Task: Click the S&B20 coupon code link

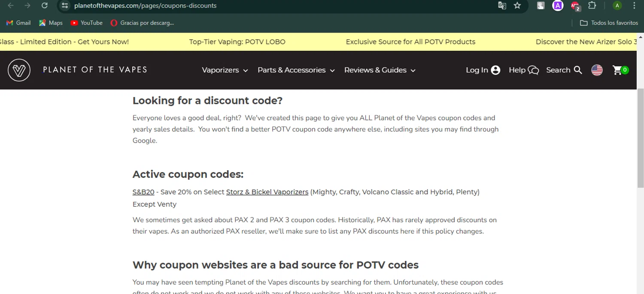Action: click(x=143, y=192)
